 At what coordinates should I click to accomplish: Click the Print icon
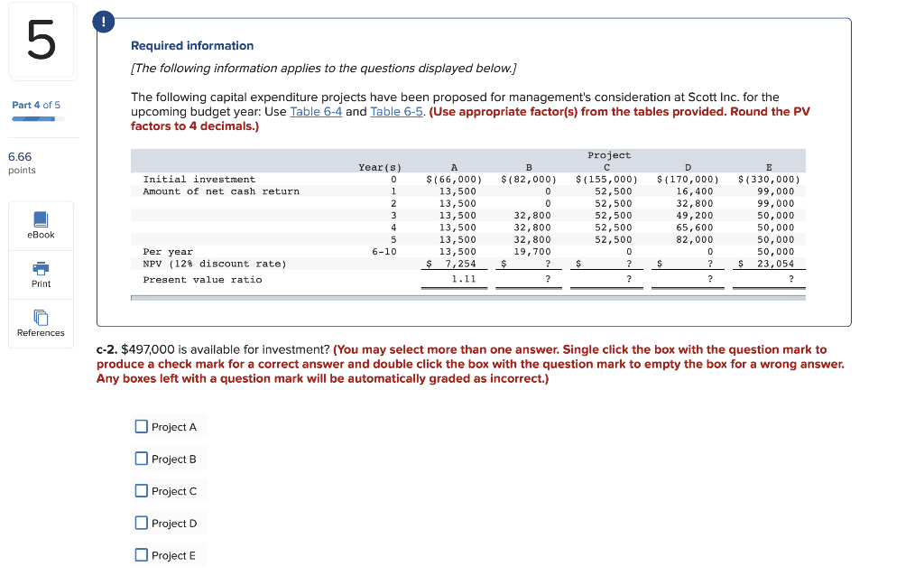pyautogui.click(x=40, y=274)
